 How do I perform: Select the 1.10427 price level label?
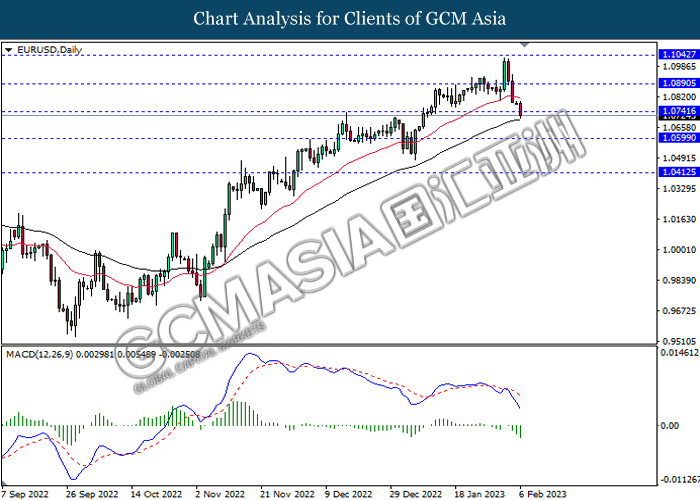(679, 54)
